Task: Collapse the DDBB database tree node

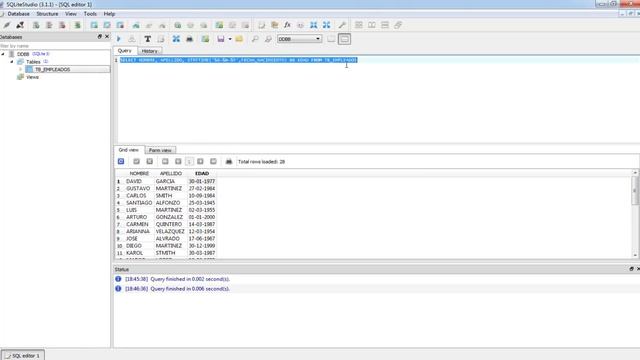Action: 3,54
